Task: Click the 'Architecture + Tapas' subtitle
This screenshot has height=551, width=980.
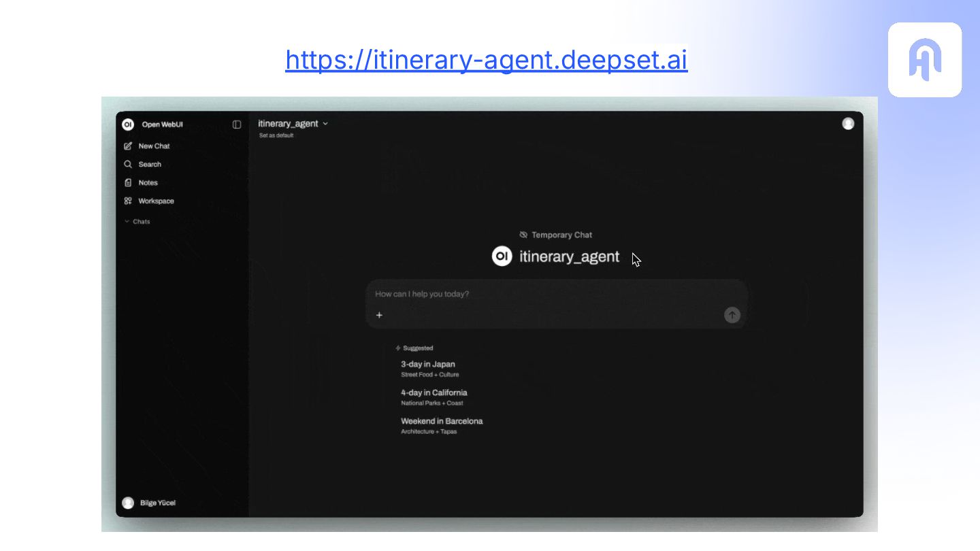Action: [x=429, y=432]
